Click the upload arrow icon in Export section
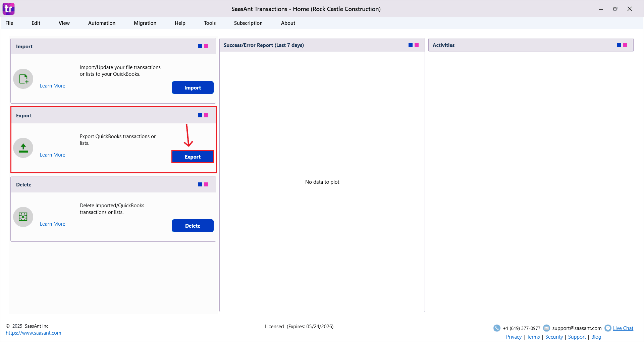Viewport: 644px width, 342px height. click(x=23, y=148)
